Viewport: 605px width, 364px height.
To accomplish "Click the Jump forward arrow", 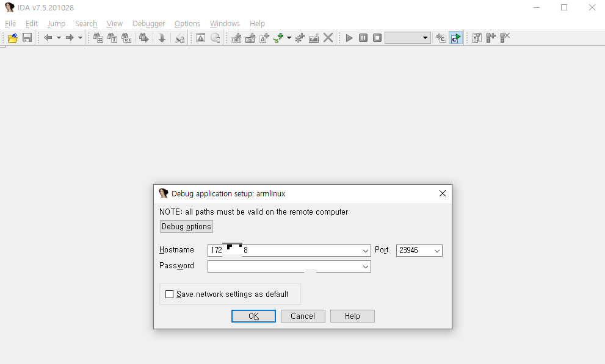I will [70, 38].
